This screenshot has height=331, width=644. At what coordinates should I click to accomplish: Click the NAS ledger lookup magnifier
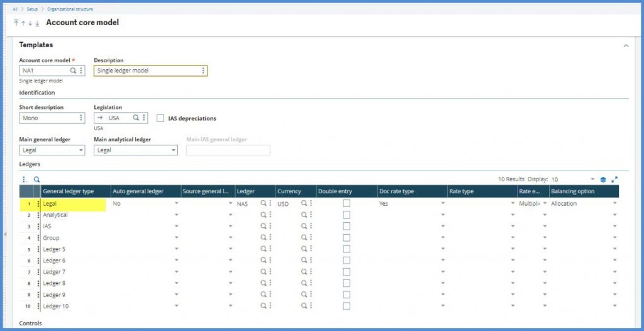click(x=264, y=204)
